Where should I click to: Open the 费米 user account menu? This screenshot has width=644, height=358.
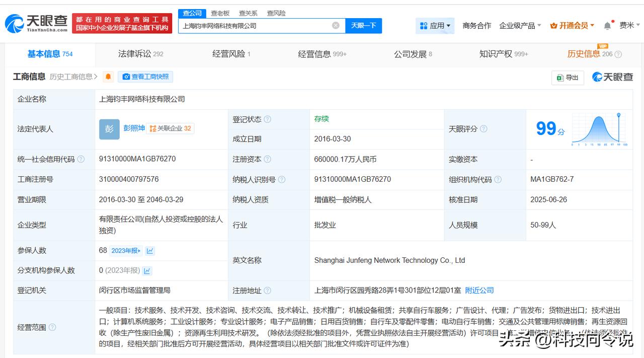[630, 25]
